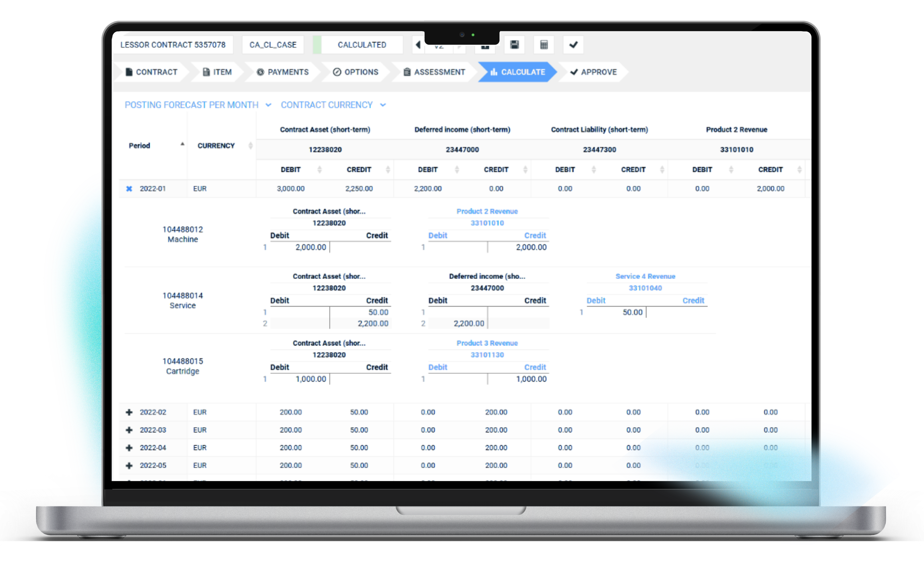Screen dimensions: 924x566
Task: Open the Contract Currency dropdown
Action: pos(333,105)
